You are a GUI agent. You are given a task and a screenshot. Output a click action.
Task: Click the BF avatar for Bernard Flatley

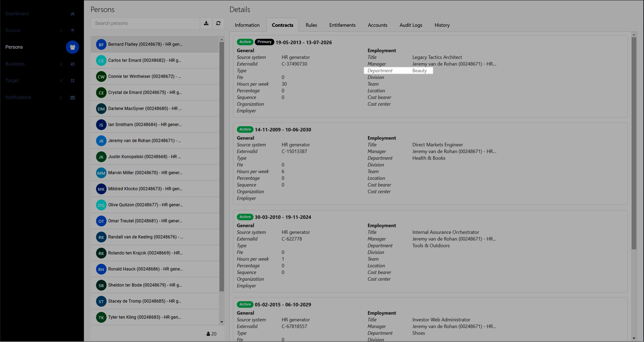tap(101, 44)
